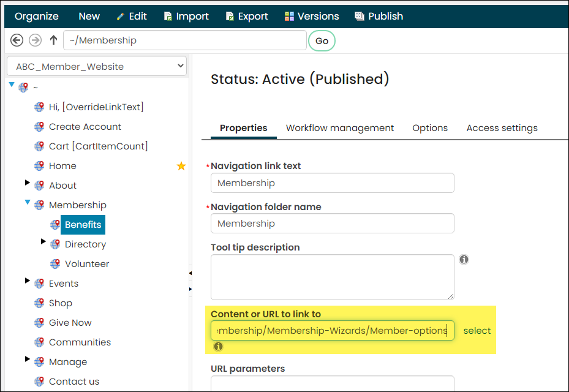Click Import in the toolbar
The image size is (569, 392).
(x=187, y=17)
